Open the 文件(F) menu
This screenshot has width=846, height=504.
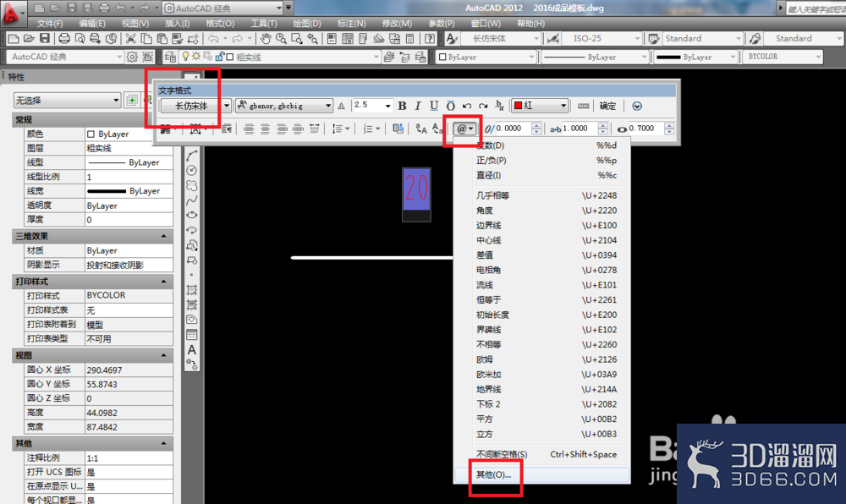click(x=50, y=24)
